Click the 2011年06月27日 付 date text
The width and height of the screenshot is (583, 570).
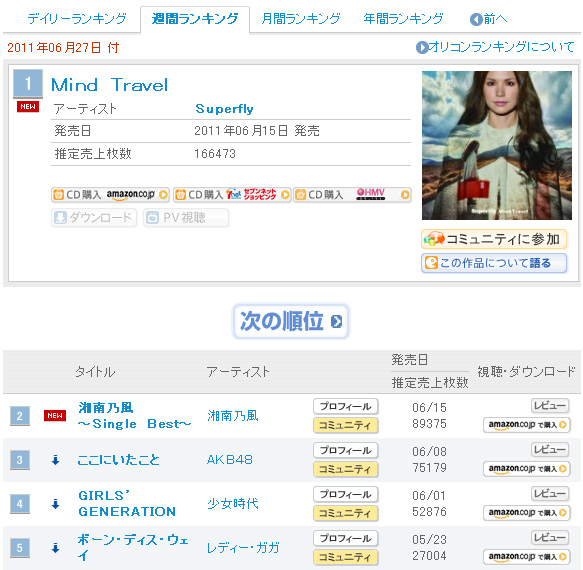click(63, 48)
